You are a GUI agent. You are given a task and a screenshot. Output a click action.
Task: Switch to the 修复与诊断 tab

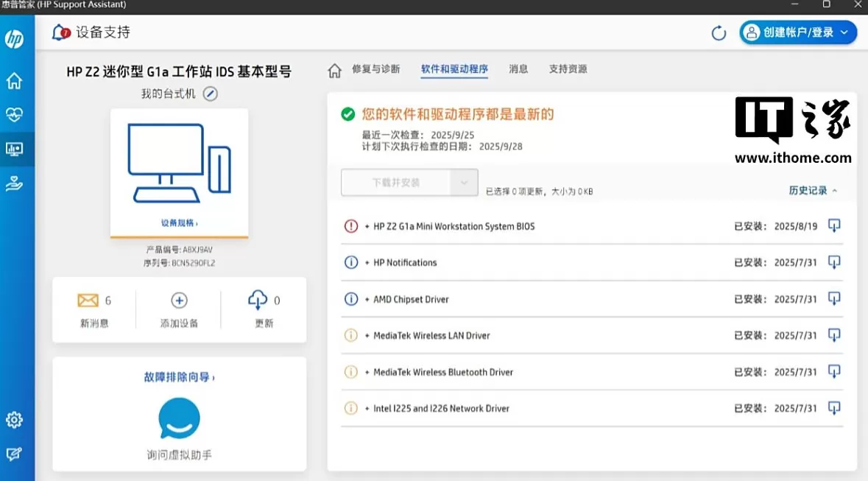point(375,69)
